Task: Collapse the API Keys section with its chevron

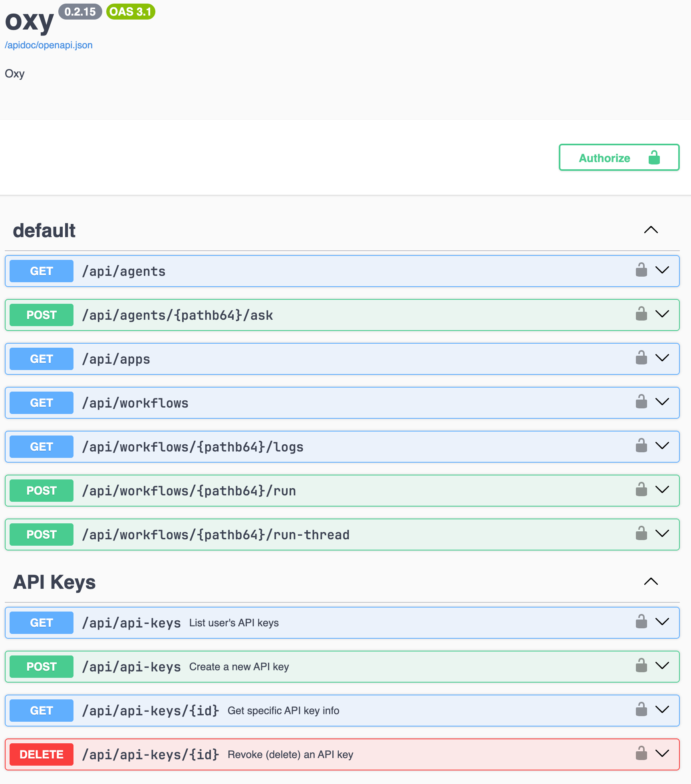Action: [651, 582]
